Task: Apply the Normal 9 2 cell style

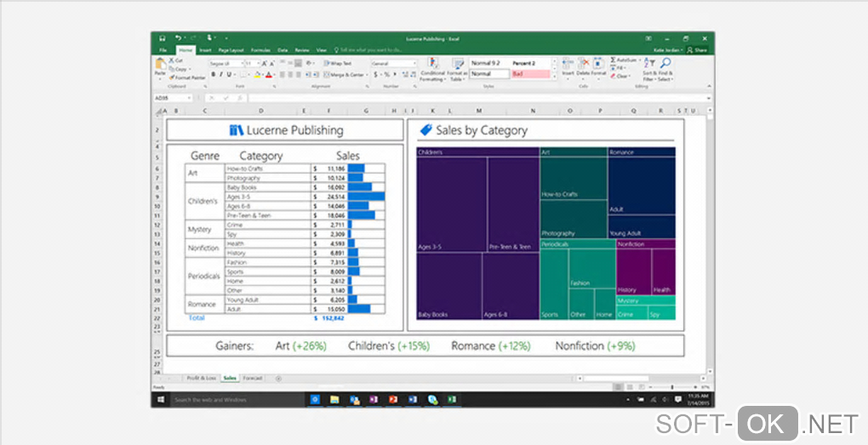Action: [x=489, y=63]
